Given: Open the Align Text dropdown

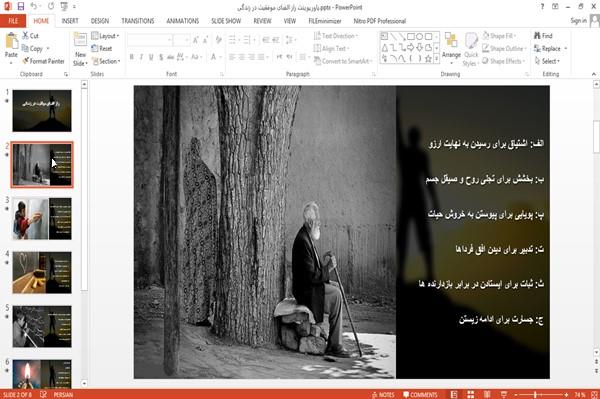Looking at the screenshot, I should pyautogui.click(x=331, y=49).
